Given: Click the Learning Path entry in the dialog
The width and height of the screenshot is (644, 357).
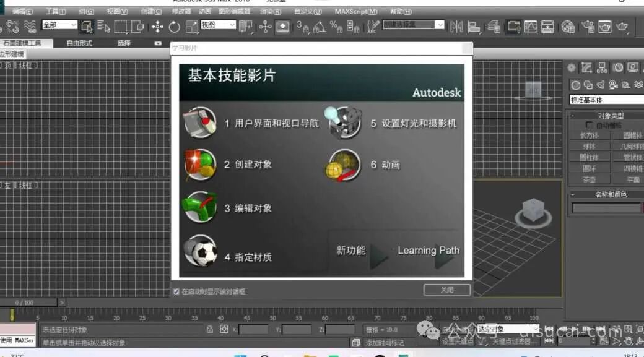Looking at the screenshot, I should [x=429, y=250].
